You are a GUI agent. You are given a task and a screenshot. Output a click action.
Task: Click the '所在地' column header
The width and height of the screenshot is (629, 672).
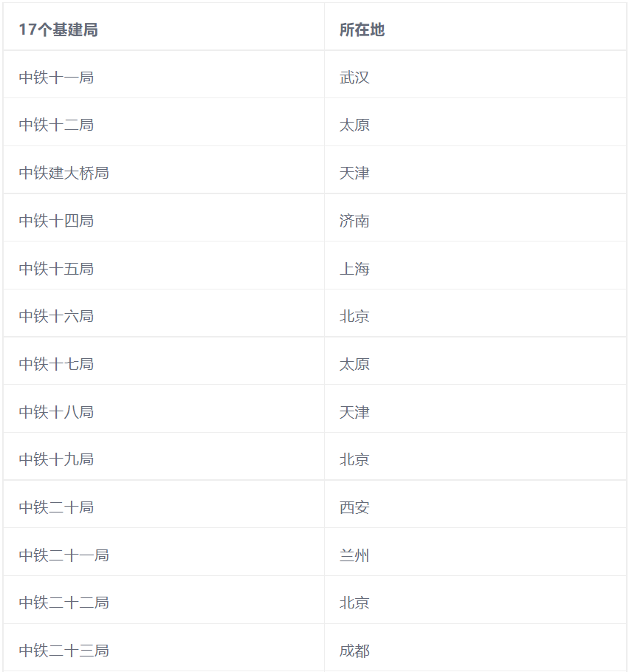362,30
